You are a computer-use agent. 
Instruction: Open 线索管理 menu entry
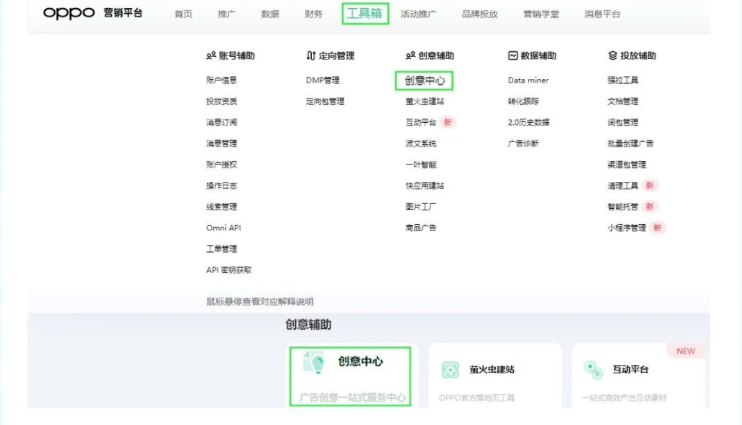click(x=221, y=207)
